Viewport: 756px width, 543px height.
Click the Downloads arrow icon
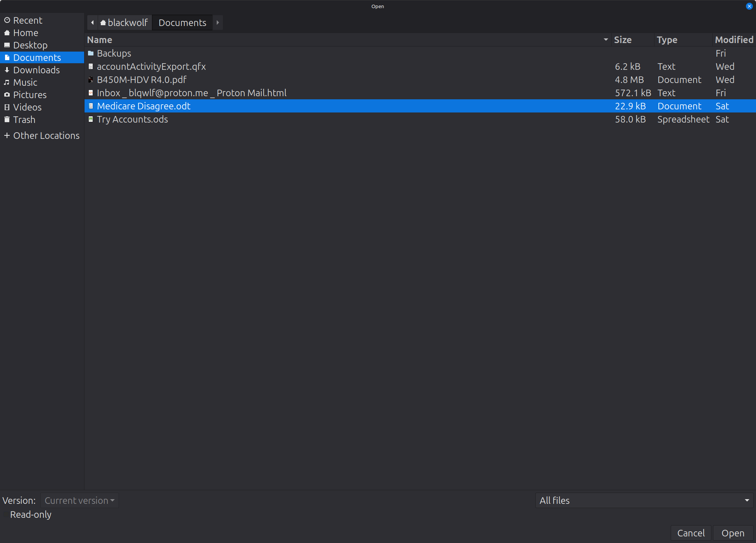7,70
